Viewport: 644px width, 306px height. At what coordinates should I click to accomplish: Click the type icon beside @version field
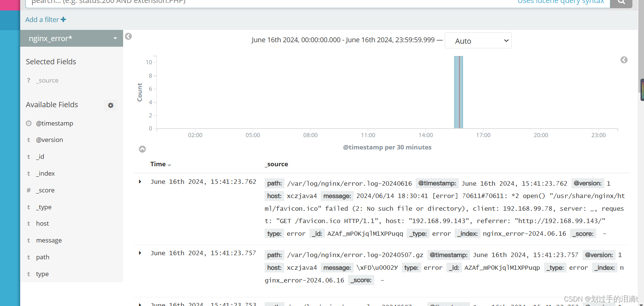pos(28,140)
